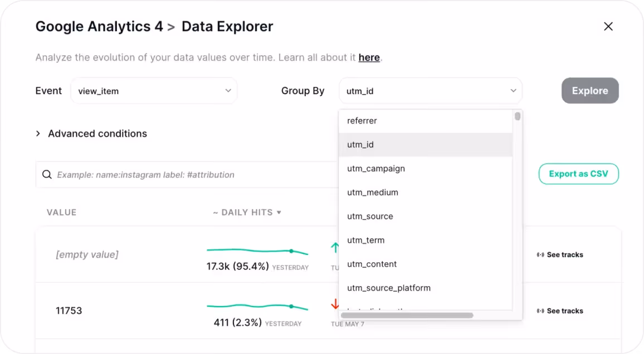Click the Advanced conditions label
The height and width of the screenshot is (354, 644).
[97, 134]
